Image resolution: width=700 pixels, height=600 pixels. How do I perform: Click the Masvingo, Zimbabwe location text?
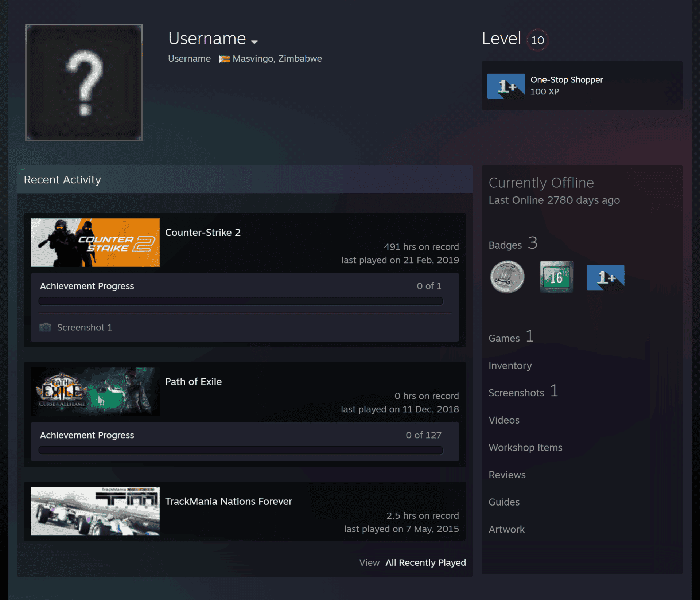tap(277, 59)
